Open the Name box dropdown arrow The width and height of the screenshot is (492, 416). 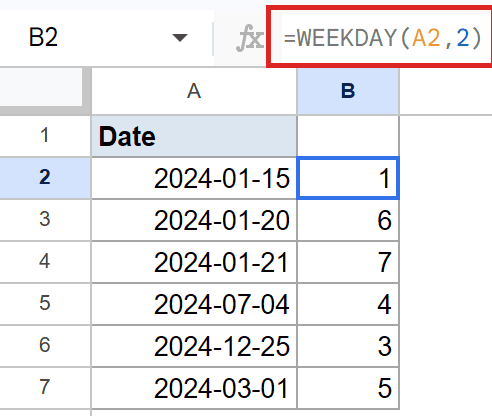coord(180,38)
